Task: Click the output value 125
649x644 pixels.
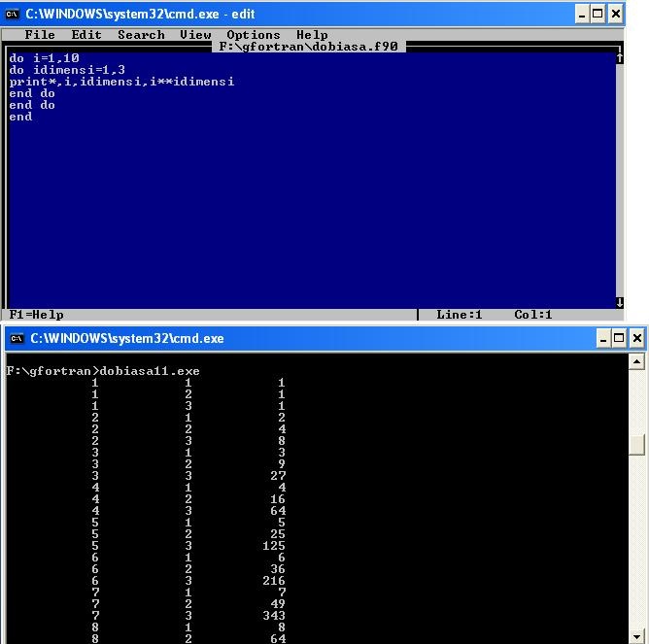Action: pyautogui.click(x=274, y=546)
